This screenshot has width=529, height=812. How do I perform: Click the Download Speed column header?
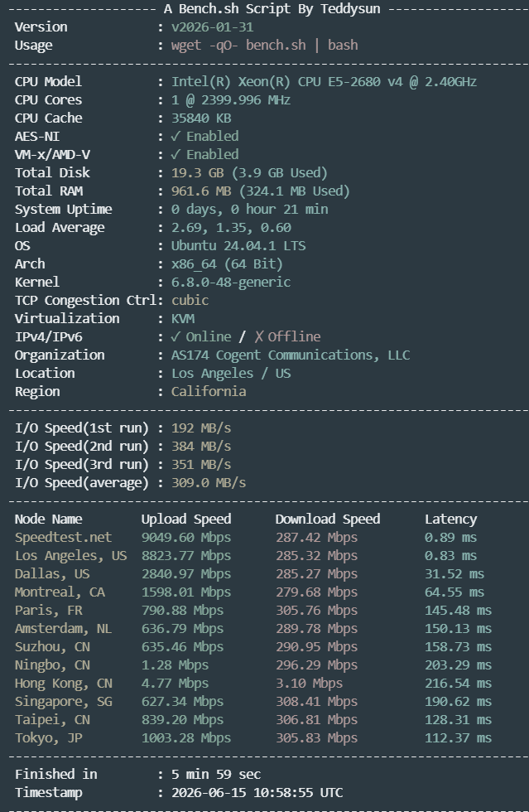click(x=328, y=519)
